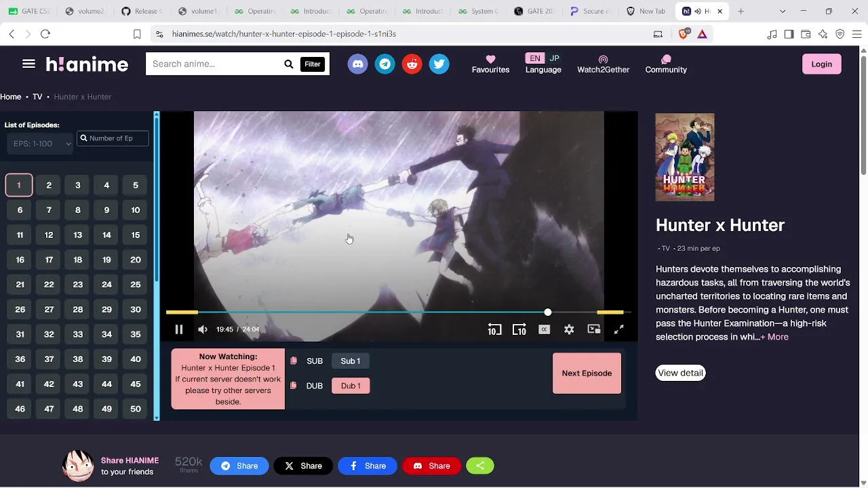The height and width of the screenshot is (488, 868).
Task: Focus the Search anime input field
Action: (x=214, y=64)
